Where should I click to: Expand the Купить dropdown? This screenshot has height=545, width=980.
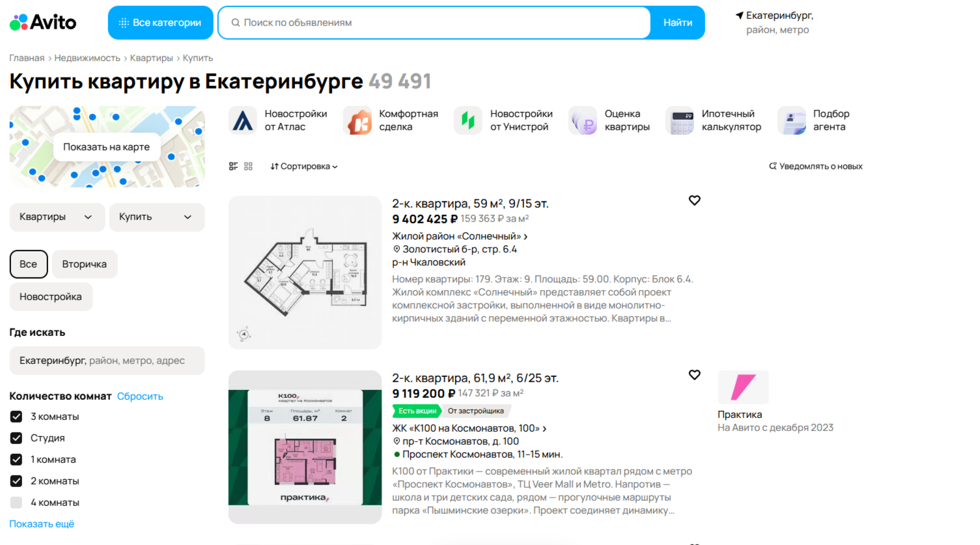157,217
